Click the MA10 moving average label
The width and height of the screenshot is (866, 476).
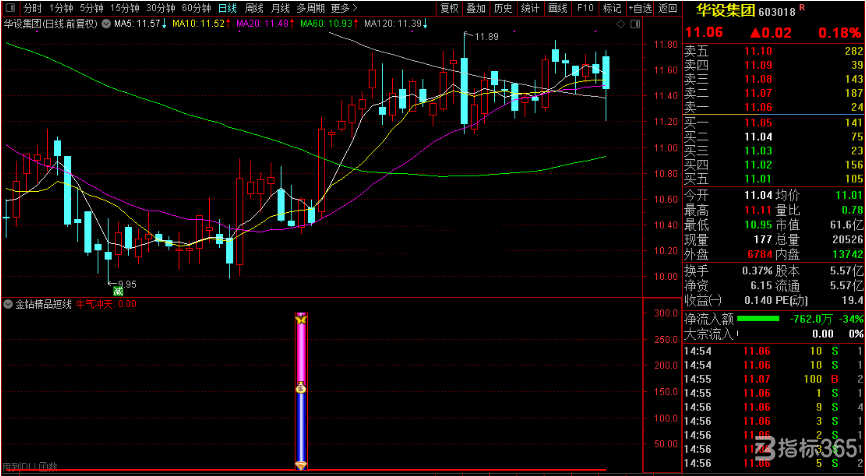pyautogui.click(x=204, y=24)
